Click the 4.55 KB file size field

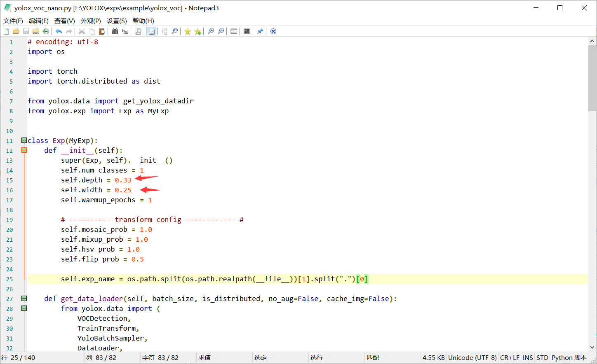coord(434,358)
